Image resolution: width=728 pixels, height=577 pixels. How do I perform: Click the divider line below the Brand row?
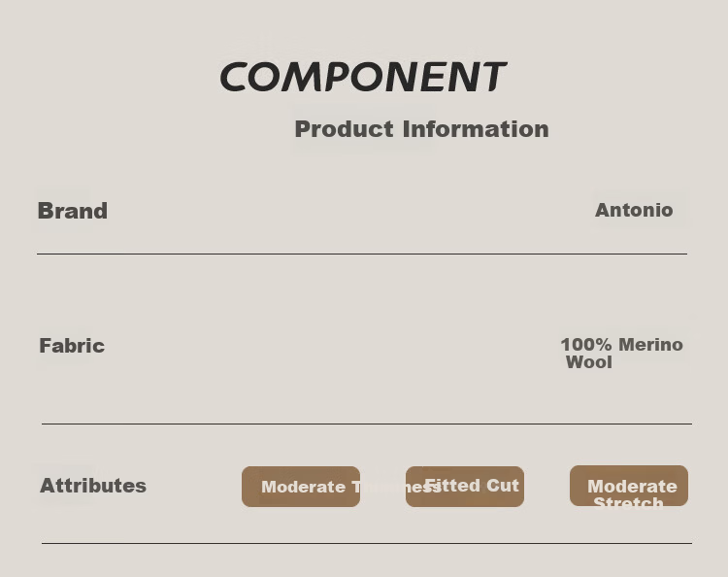click(x=362, y=254)
